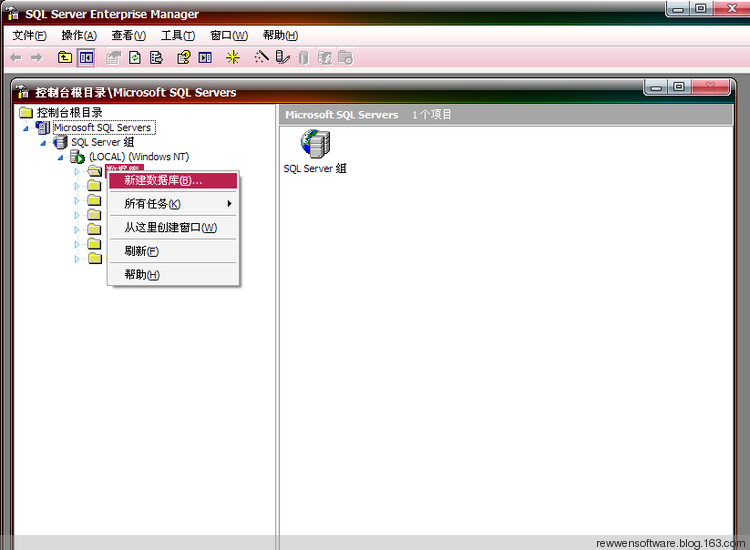Expand the fourth folder node under (LOCAL)
The height and width of the screenshot is (550, 750).
coord(77,215)
